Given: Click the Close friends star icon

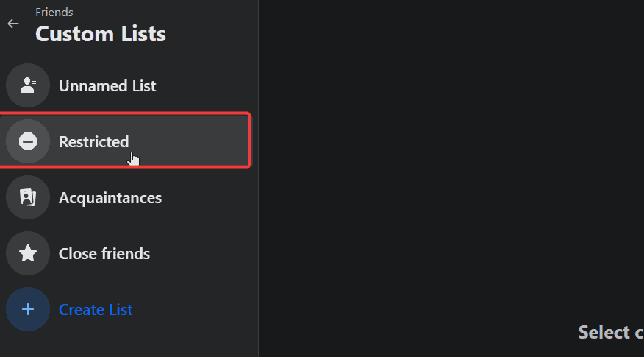Looking at the screenshot, I should [28, 253].
